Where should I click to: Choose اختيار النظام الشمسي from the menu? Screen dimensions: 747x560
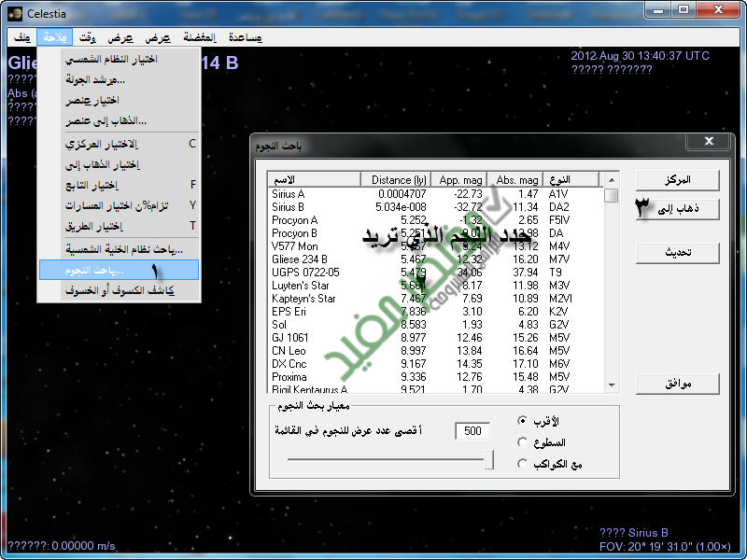[x=119, y=59]
